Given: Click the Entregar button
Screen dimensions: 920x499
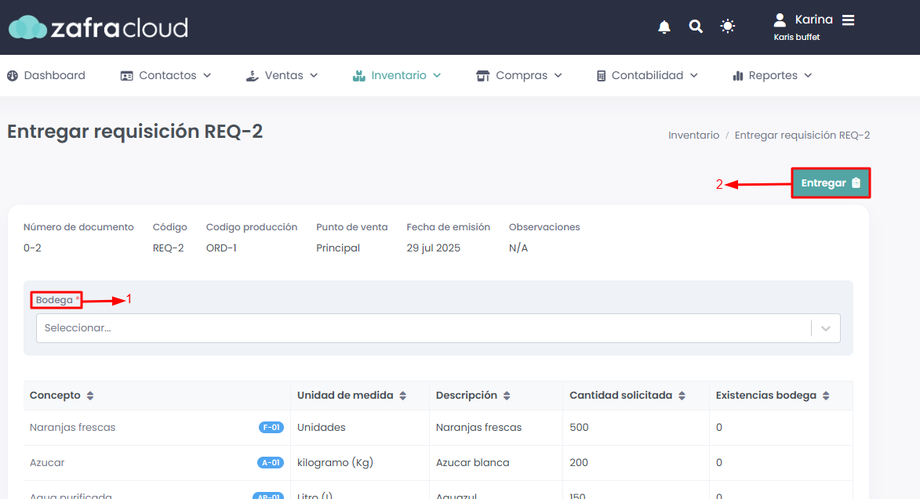Looking at the screenshot, I should click(x=830, y=183).
